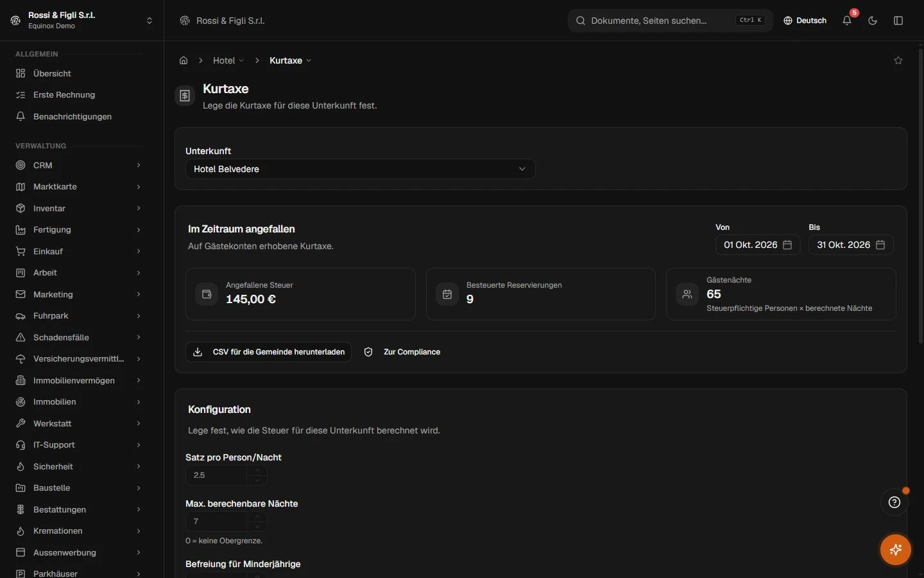Image resolution: width=924 pixels, height=578 pixels.
Task: Open the notifications bell icon
Action: (847, 21)
